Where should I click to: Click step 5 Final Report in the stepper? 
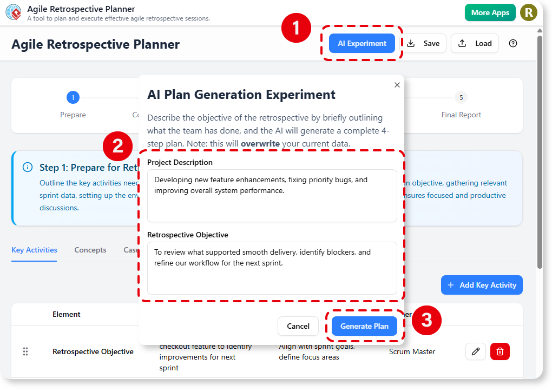pyautogui.click(x=461, y=97)
